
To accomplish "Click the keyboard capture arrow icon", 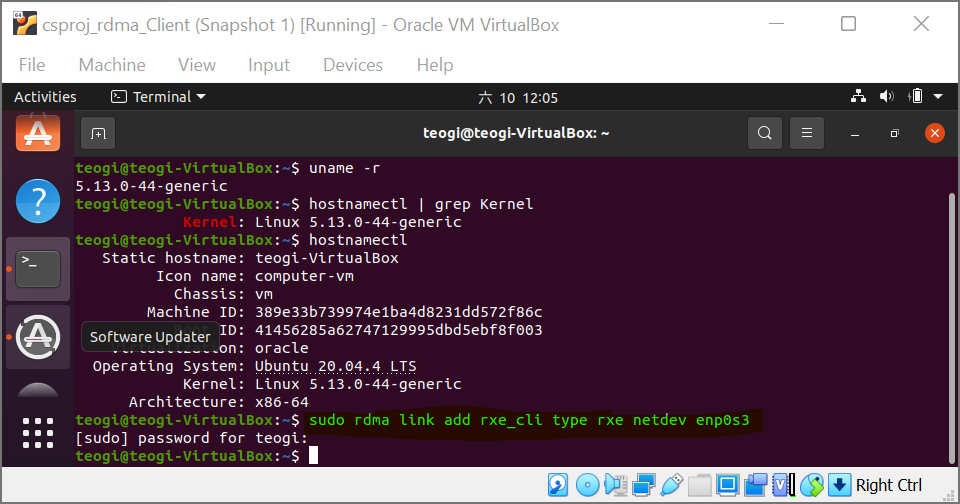I will pyautogui.click(x=839, y=485).
